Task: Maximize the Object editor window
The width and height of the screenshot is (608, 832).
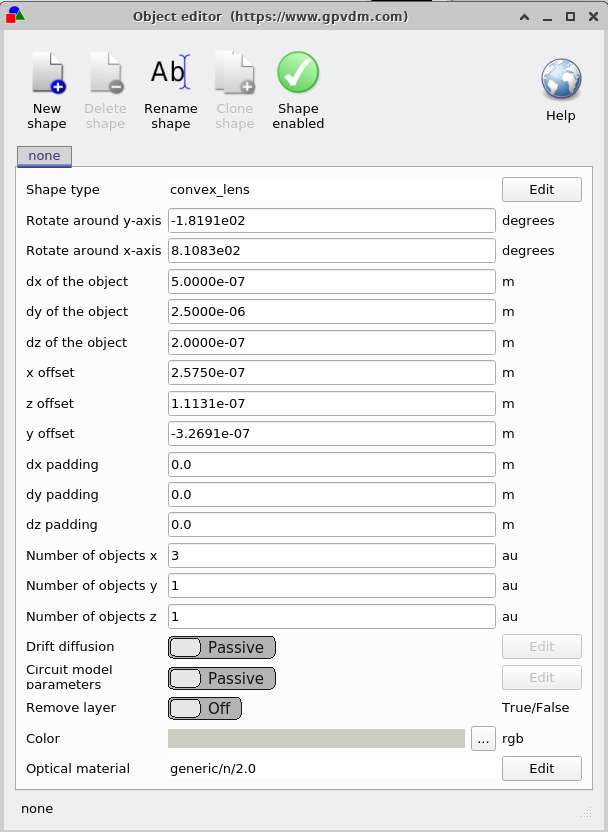Action: click(570, 17)
